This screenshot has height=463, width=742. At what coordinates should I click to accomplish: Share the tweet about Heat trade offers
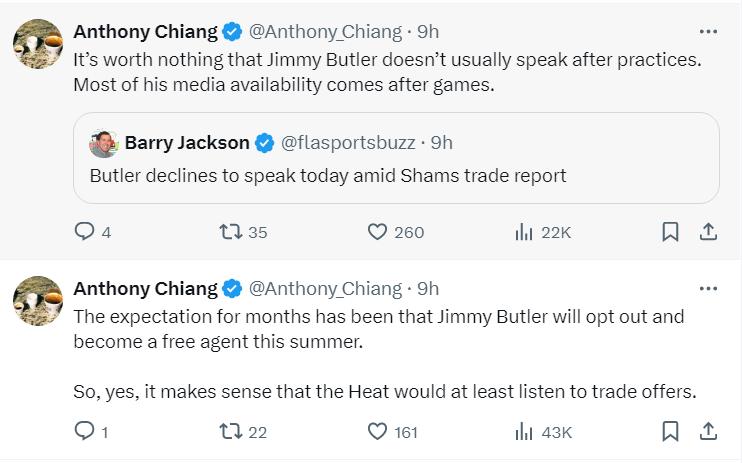(x=708, y=432)
